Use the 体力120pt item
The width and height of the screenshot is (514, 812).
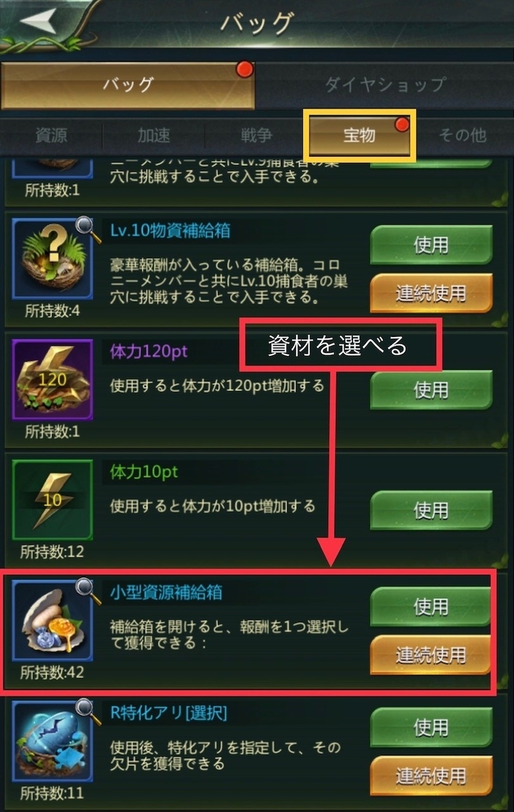(431, 390)
